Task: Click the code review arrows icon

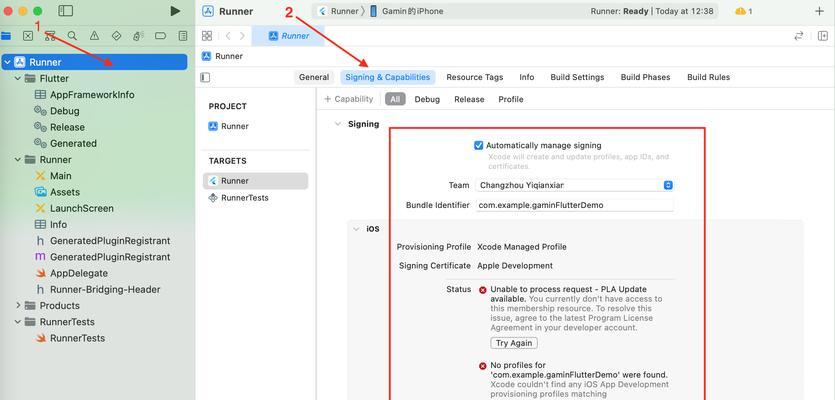Action: (798, 36)
